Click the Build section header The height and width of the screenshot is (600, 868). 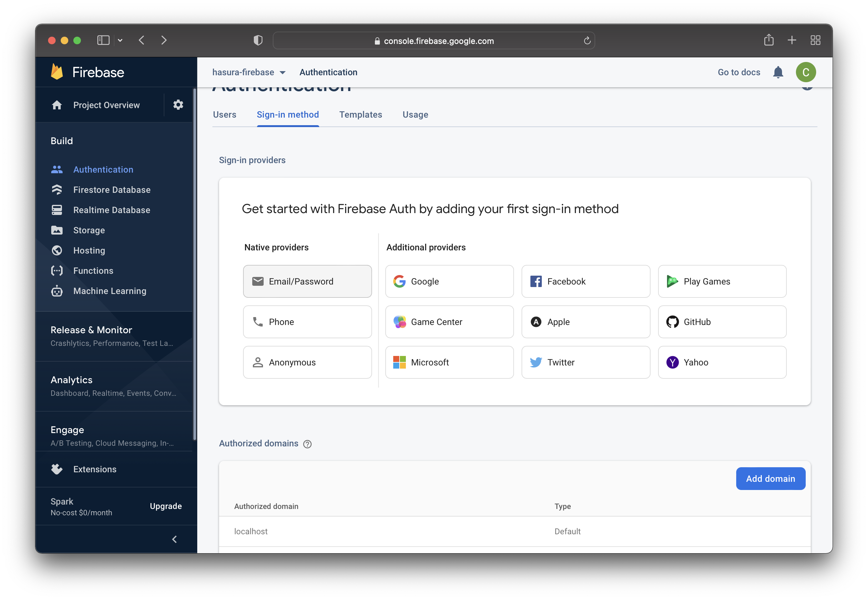[x=62, y=141]
